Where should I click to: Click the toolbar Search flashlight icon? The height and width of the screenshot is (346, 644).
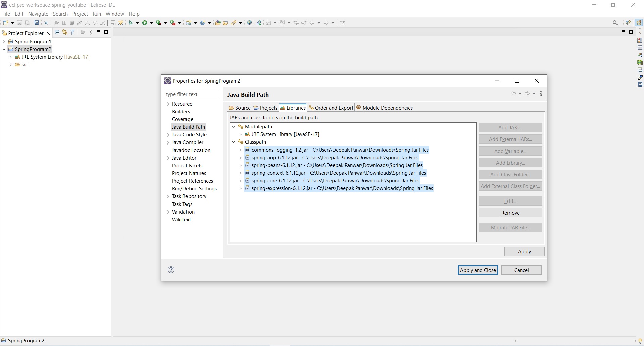pyautogui.click(x=235, y=23)
